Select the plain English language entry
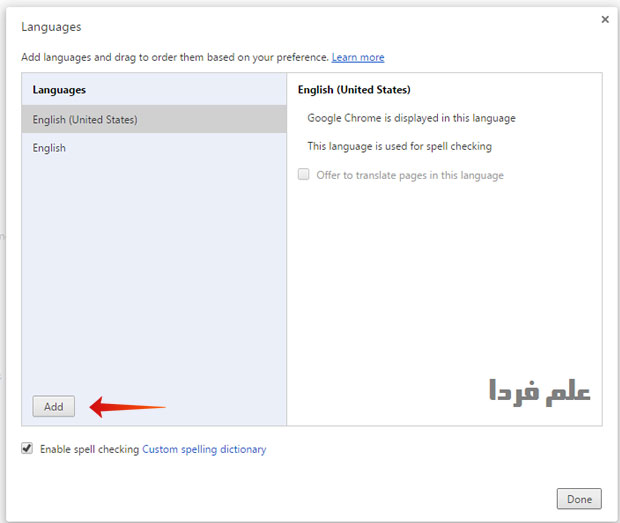The width and height of the screenshot is (620, 523). 49,148
